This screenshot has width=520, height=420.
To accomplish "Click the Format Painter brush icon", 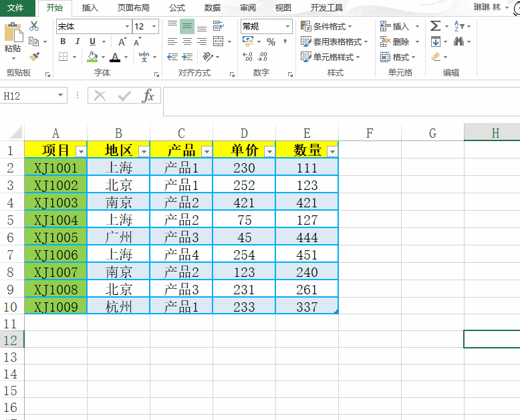I will 34,57.
